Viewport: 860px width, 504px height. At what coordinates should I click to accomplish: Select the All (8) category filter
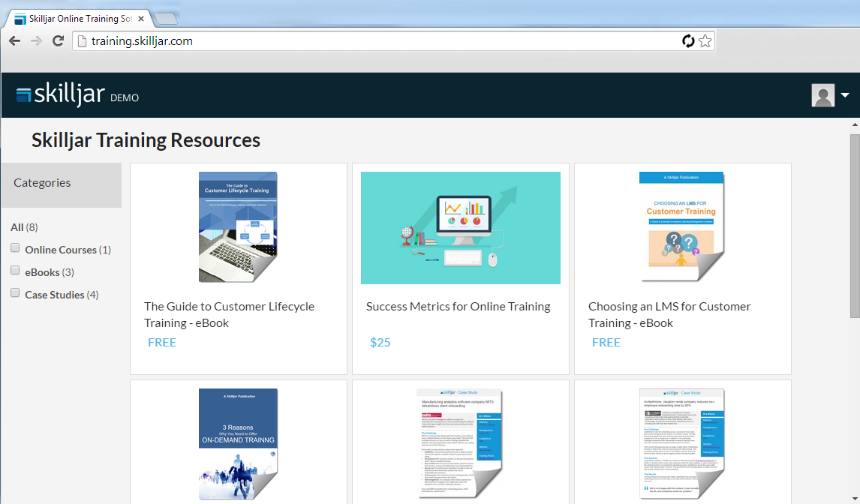pos(24,227)
